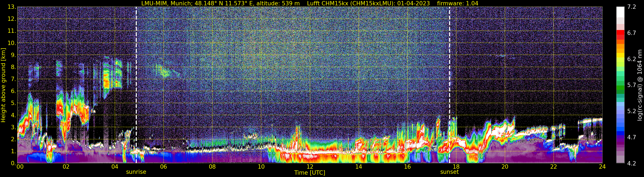The image size is (644, 177).
Task: Click the time axis tick 22
Action: click(x=554, y=167)
